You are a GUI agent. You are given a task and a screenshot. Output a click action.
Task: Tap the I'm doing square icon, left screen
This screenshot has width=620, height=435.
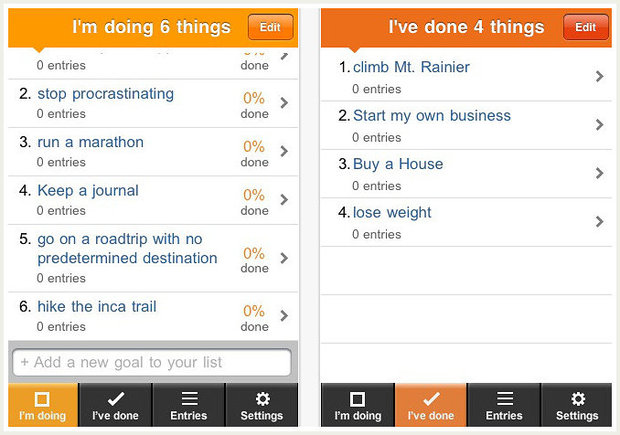pos(42,399)
